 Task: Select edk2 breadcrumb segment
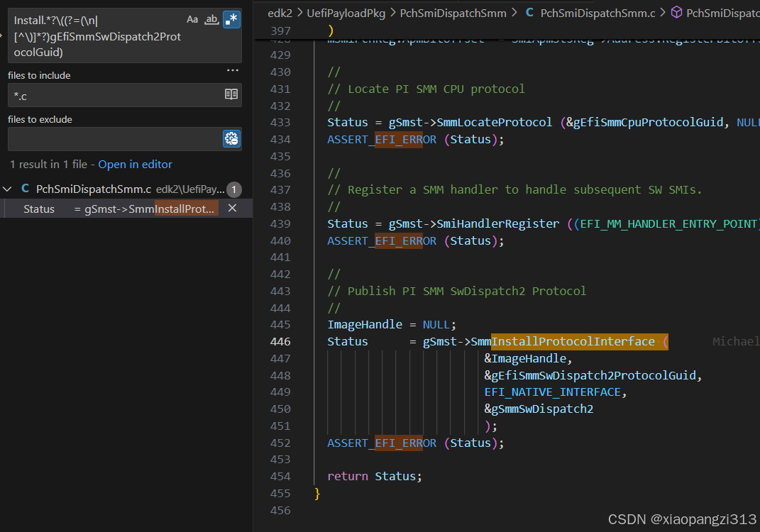280,13
